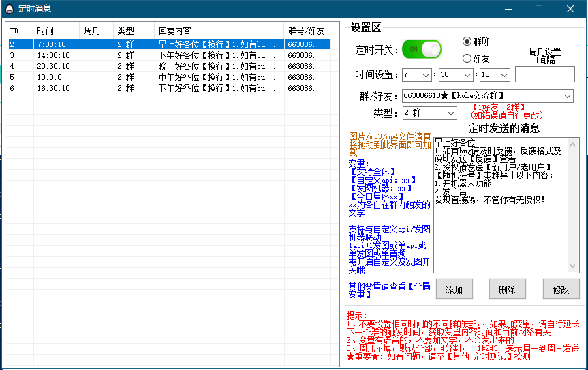Click the 类型 column header
This screenshot has width=588, height=370.
click(134, 31)
